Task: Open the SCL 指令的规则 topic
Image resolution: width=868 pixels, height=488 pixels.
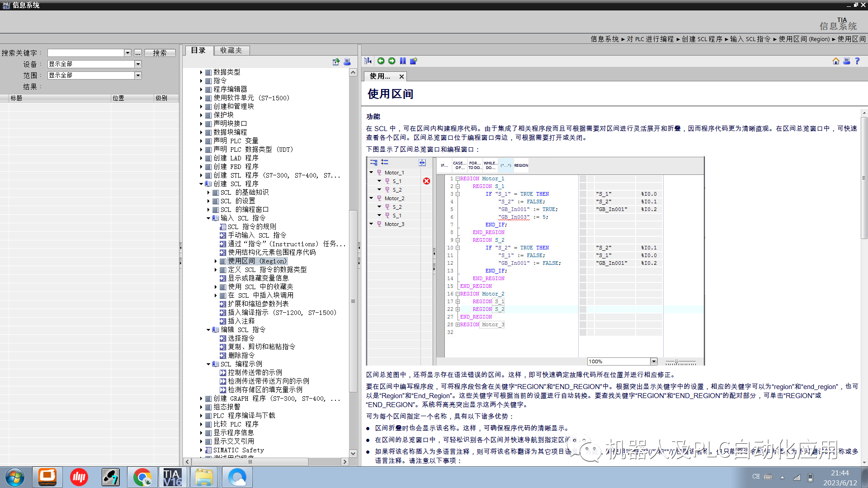Action: click(252, 227)
